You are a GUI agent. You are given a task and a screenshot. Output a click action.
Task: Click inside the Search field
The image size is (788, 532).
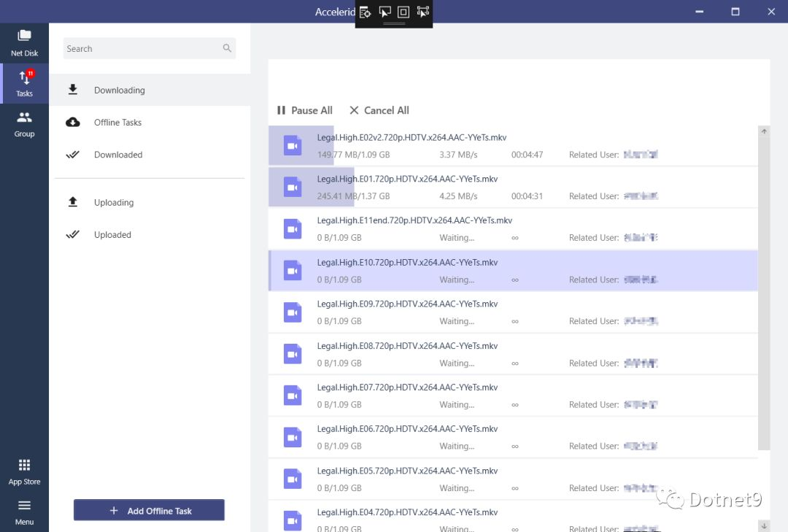coord(150,48)
